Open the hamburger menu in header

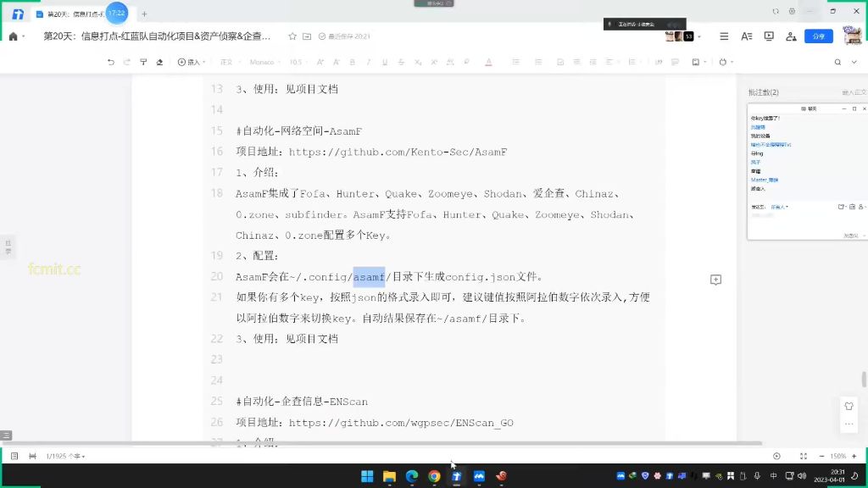tap(724, 36)
